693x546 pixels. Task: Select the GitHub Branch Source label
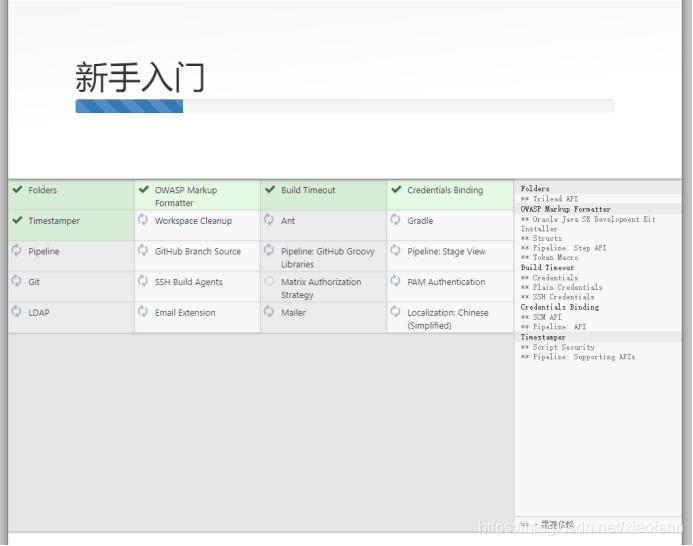click(x=198, y=251)
